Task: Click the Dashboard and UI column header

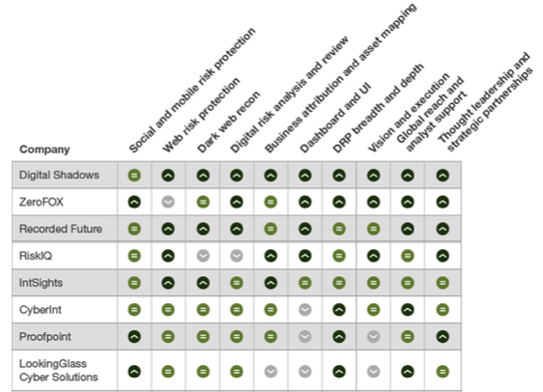Action: pos(335,118)
